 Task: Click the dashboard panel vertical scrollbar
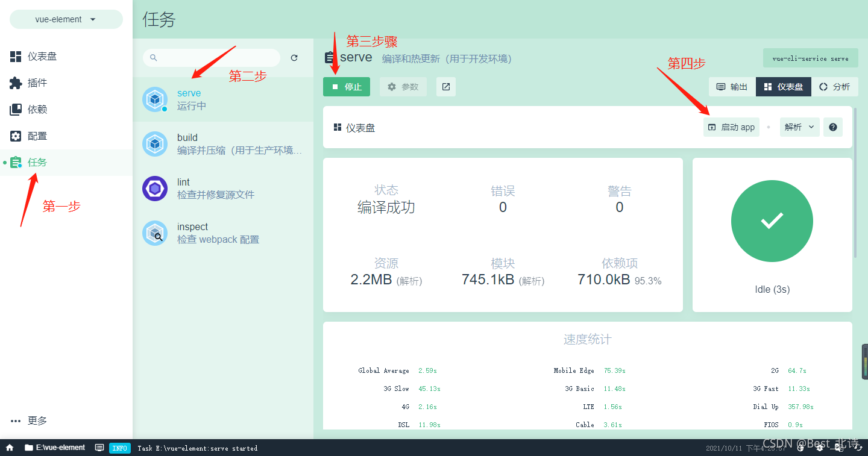pyautogui.click(x=855, y=183)
